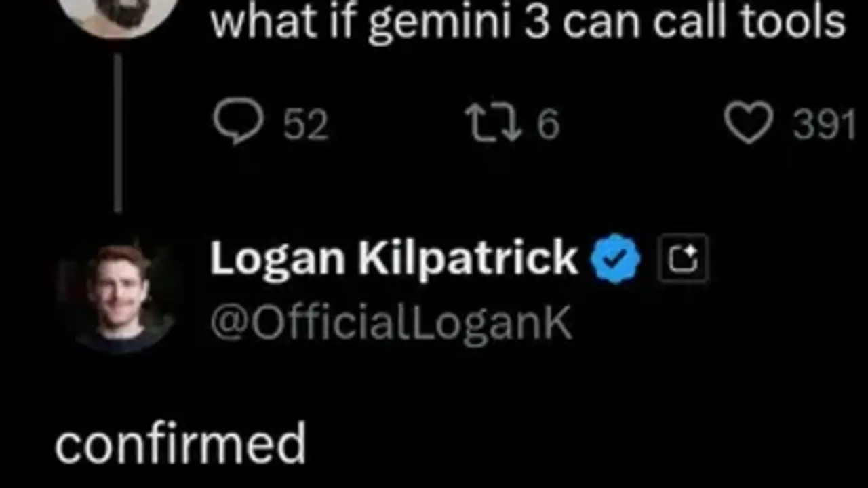Select the retweet arrows icon
The image size is (868, 488).
click(494, 122)
